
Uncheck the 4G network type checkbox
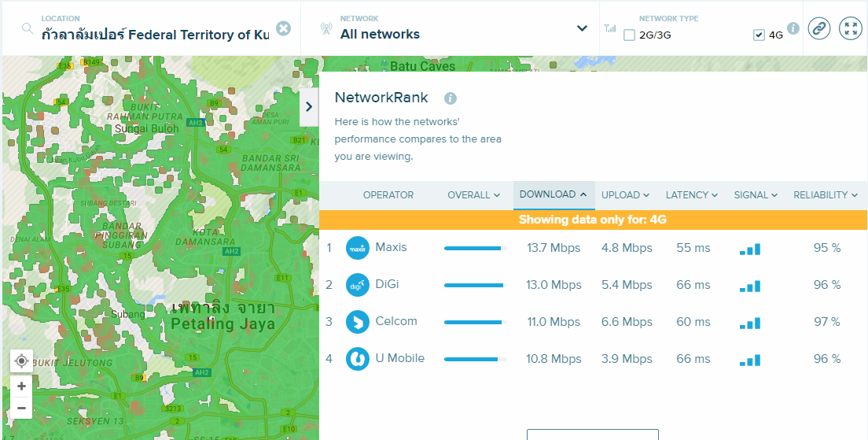pyautogui.click(x=759, y=35)
